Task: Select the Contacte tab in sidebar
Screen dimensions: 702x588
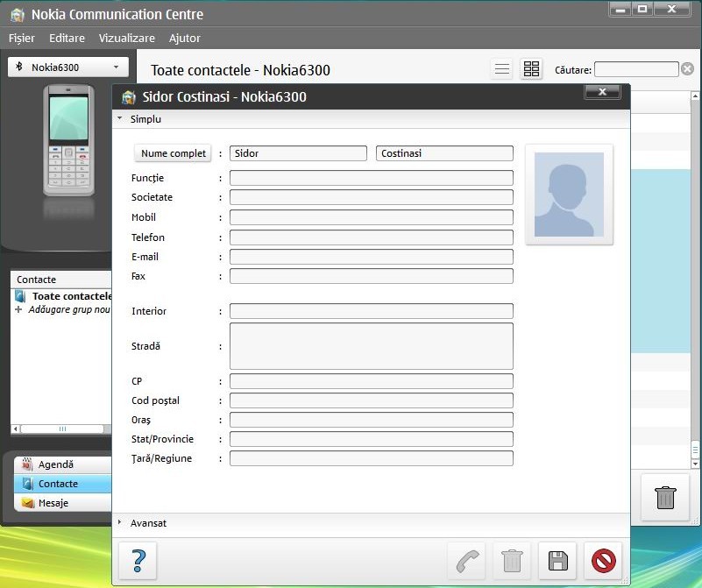Action: point(62,484)
